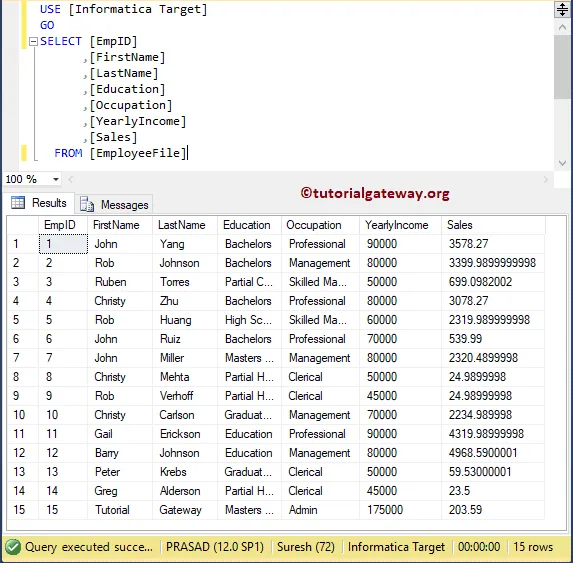Click the Messages tab icon
This screenshot has height=563, width=573.
tap(87, 204)
